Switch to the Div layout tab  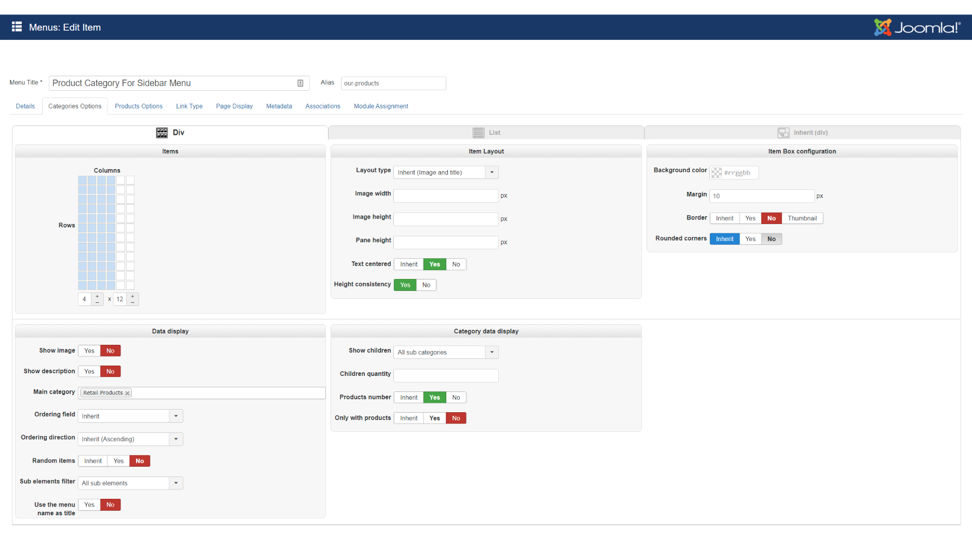pyautogui.click(x=170, y=133)
